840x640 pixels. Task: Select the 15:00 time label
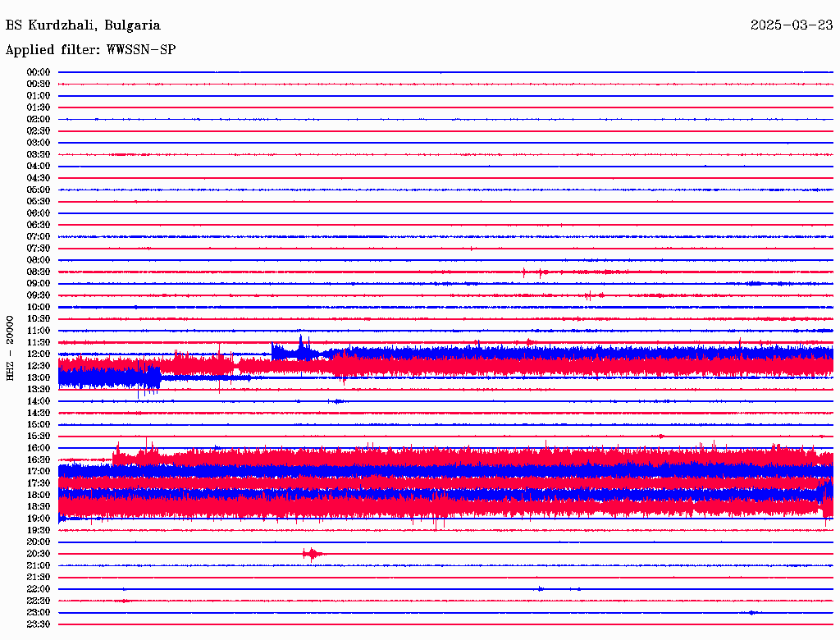pyautogui.click(x=39, y=424)
